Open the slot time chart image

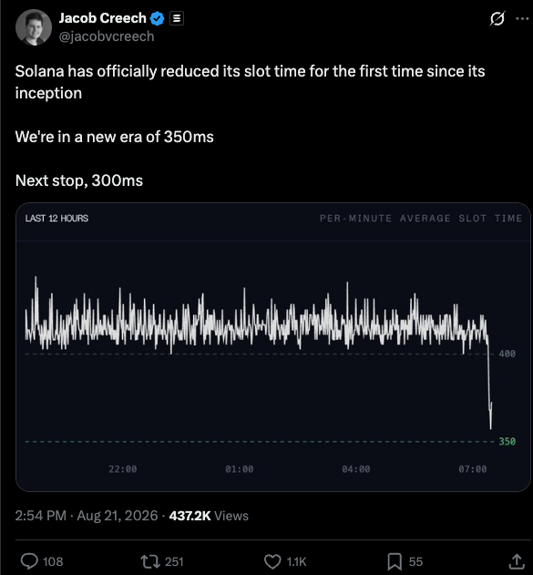273,347
